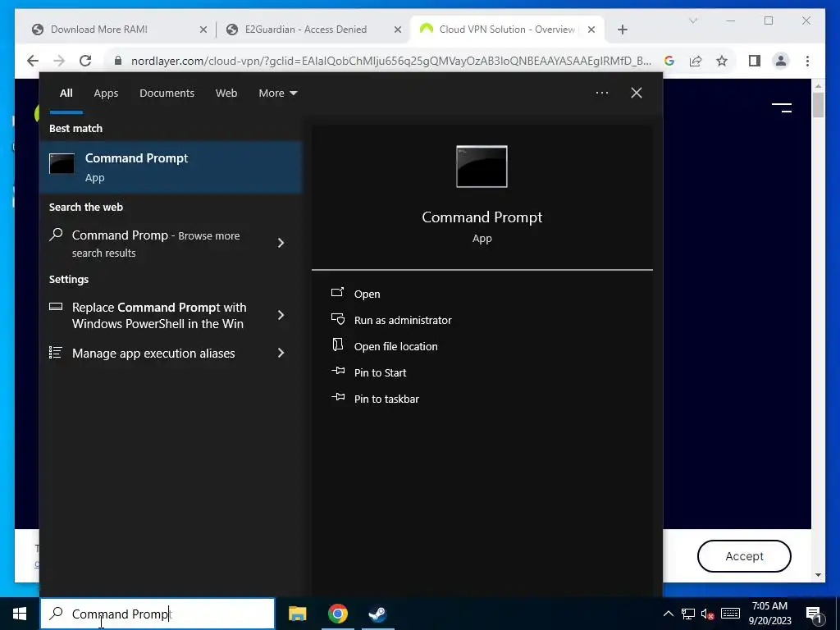Bookmark this tab with the star
The image size is (840, 630).
tap(722, 61)
